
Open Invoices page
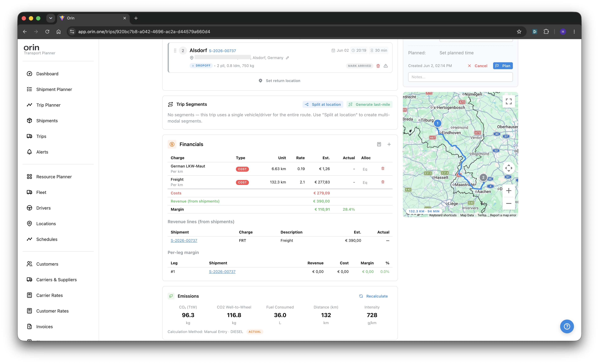point(44,327)
